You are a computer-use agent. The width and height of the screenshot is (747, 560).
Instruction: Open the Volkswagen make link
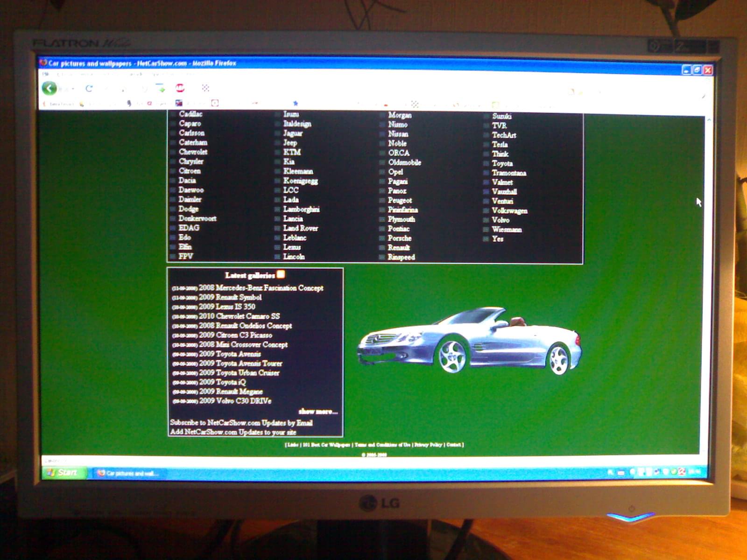click(509, 211)
